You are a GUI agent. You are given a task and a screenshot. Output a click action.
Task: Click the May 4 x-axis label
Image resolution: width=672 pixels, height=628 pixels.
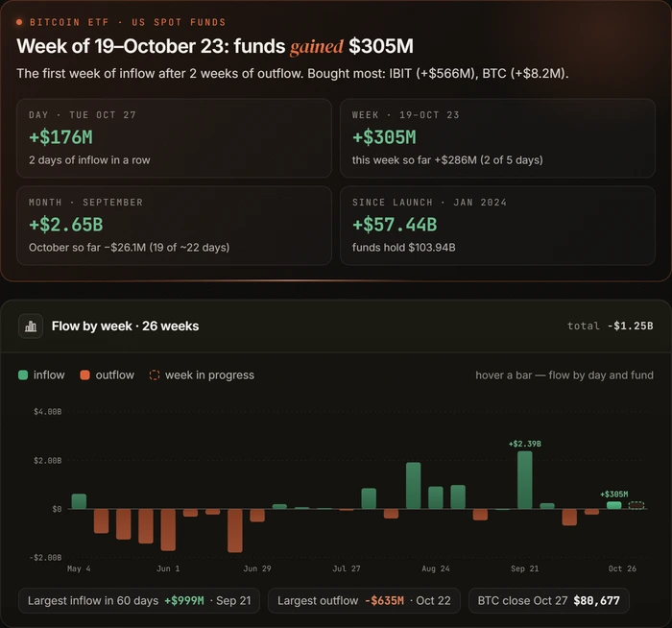click(79, 568)
